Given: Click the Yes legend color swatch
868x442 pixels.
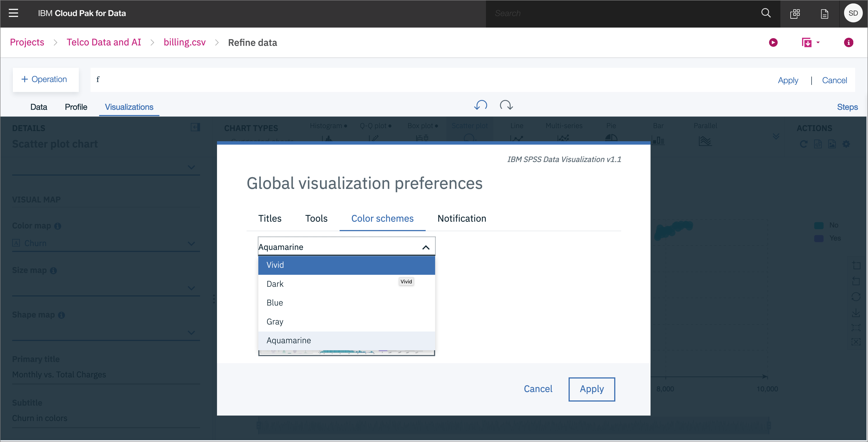Looking at the screenshot, I should 819,238.
